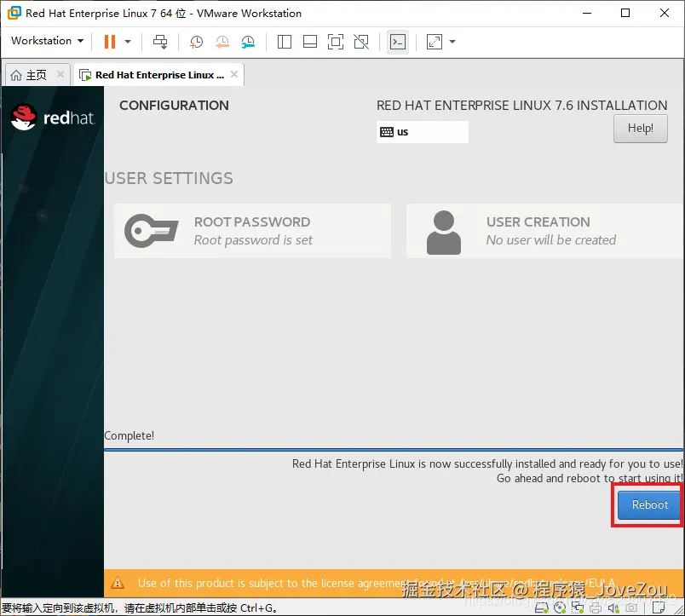Image resolution: width=685 pixels, height=616 pixels.
Task: Click the sound card status icon
Action: 613,607
